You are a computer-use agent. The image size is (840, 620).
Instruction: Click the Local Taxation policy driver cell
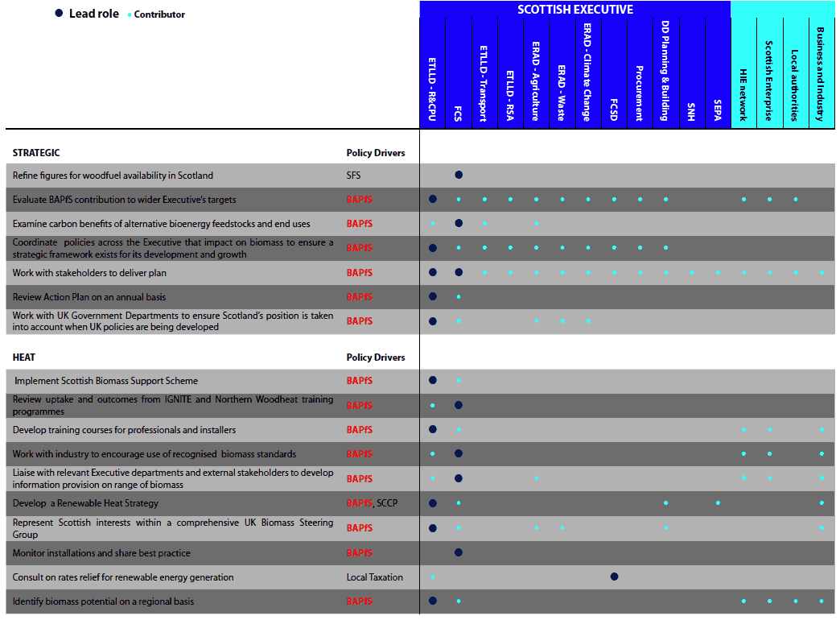[x=374, y=577]
